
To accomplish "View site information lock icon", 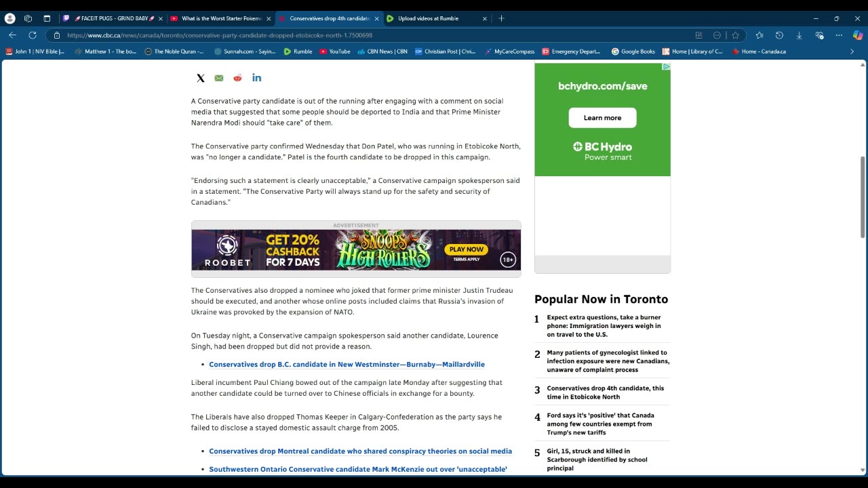I will pos(57,35).
